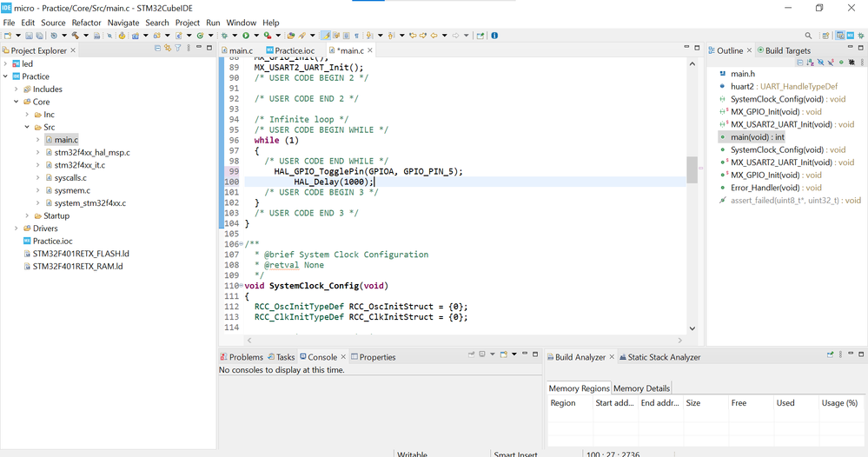Click line number 99 in editor gutter
This screenshot has height=457, width=868.
[x=234, y=171]
